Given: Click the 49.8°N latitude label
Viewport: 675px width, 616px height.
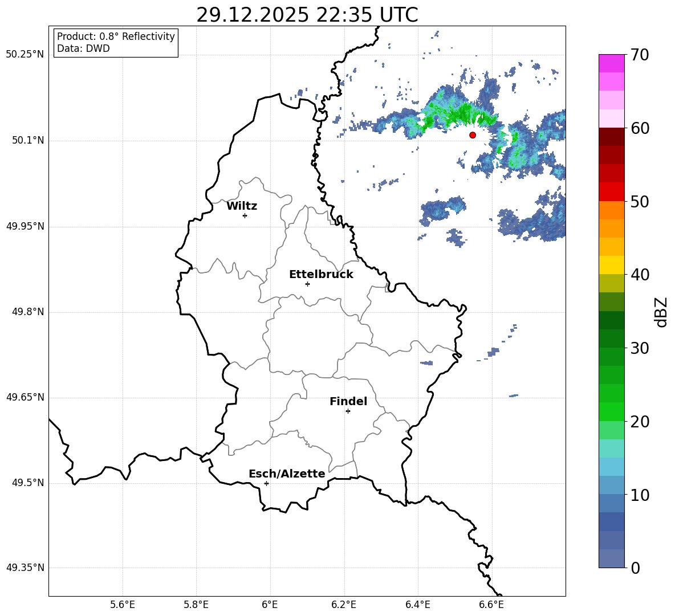Looking at the screenshot, I should pos(29,312).
